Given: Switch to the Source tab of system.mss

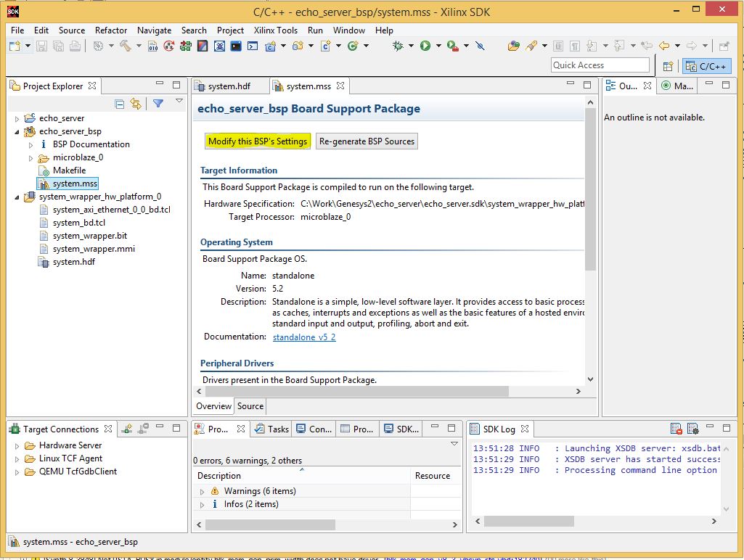Looking at the screenshot, I should 250,406.
